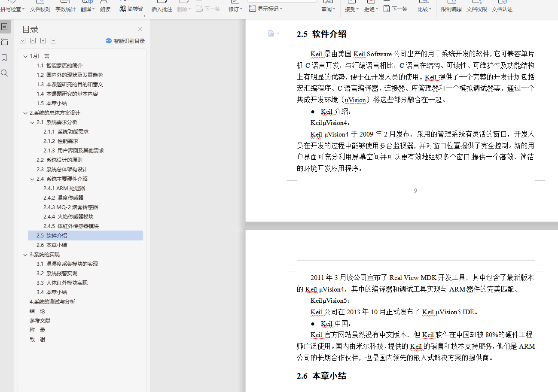558x392 pixels.
Task: Collapse the 3.系统的实现 outline section
Action: (25, 255)
